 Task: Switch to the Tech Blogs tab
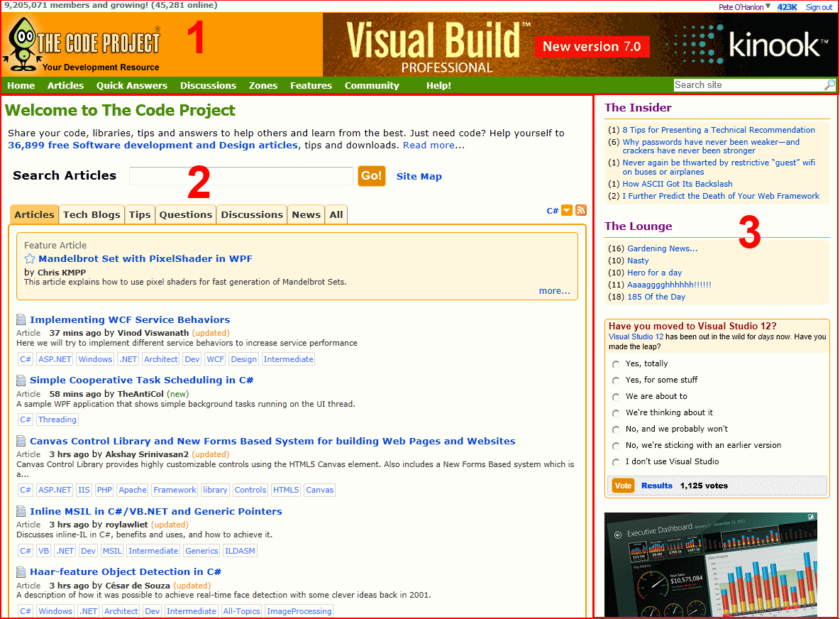(92, 214)
